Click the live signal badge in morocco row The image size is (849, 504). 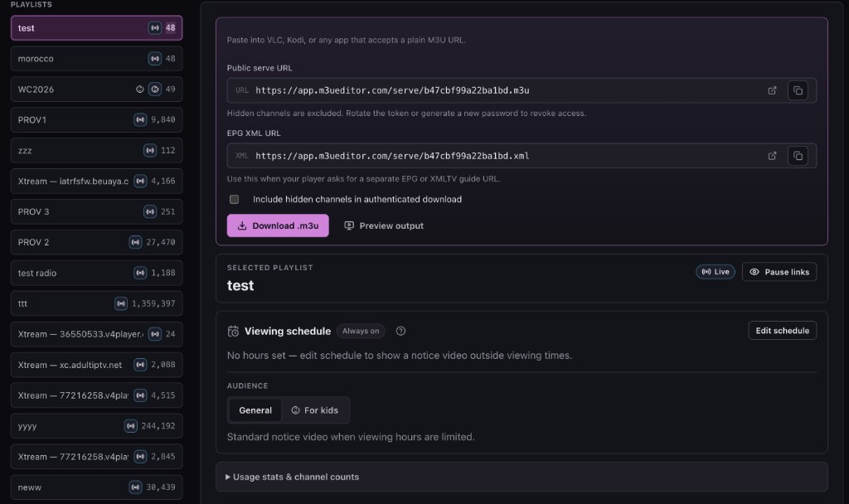155,59
